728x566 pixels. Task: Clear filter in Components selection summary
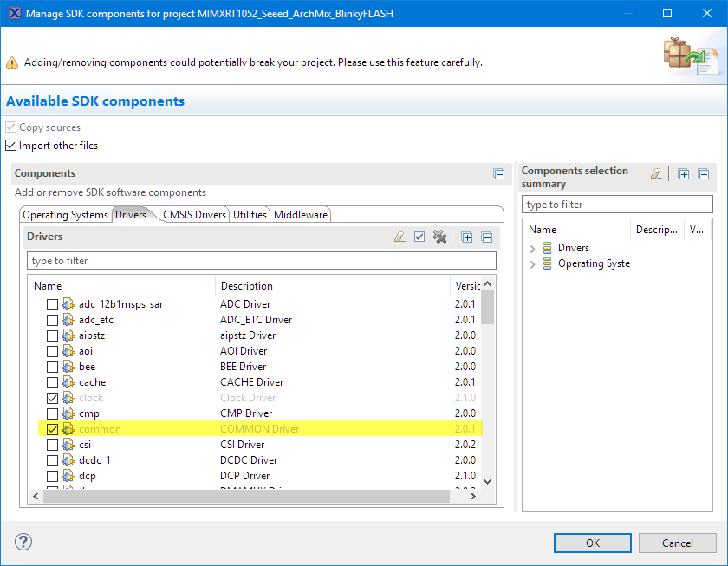click(657, 174)
